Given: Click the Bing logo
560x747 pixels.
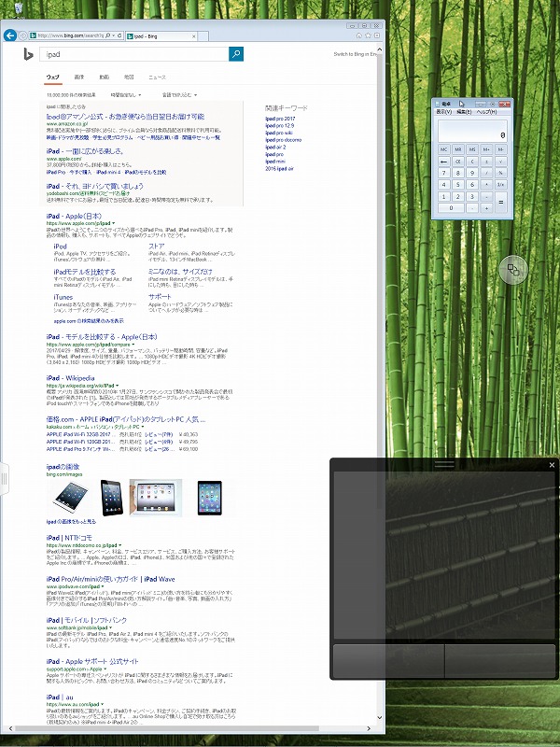Looking at the screenshot, I should (x=28, y=54).
